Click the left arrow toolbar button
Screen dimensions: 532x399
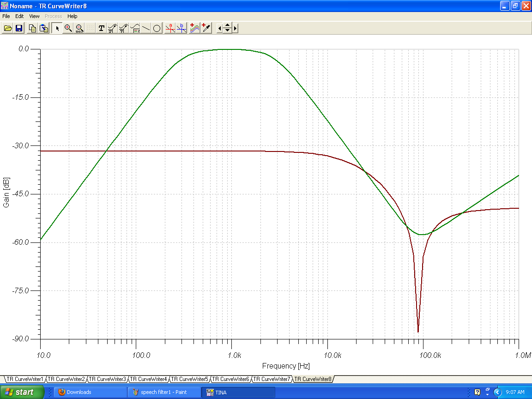(x=219, y=29)
